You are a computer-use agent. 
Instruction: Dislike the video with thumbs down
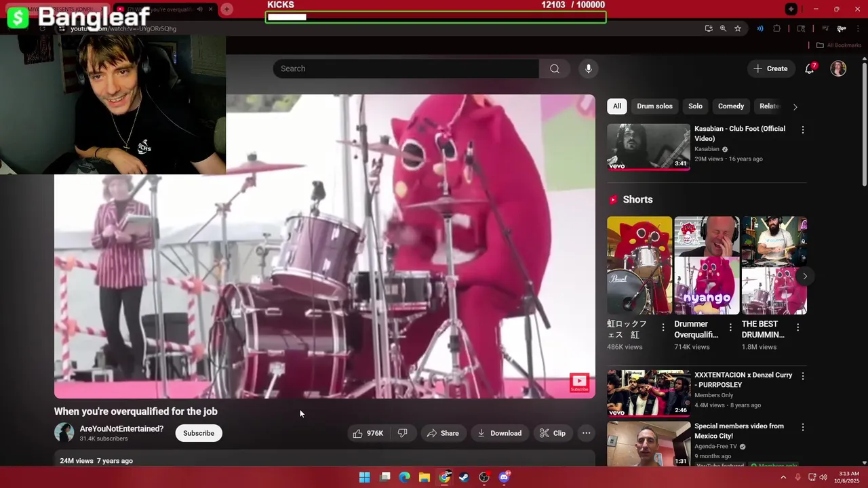pos(403,433)
